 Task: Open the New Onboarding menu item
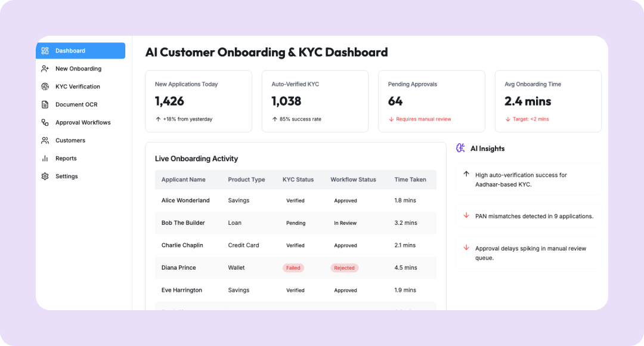(x=78, y=69)
